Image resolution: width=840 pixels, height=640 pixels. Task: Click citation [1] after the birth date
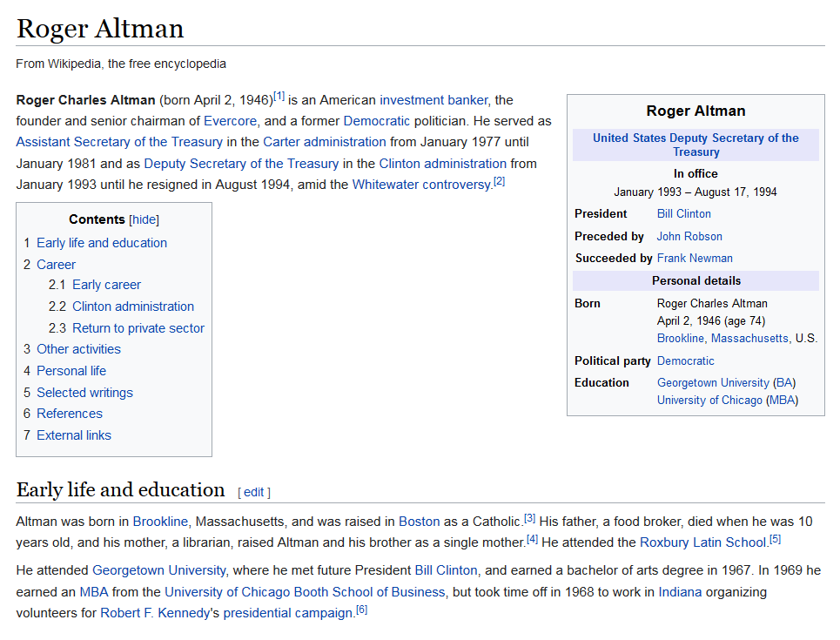point(279,97)
